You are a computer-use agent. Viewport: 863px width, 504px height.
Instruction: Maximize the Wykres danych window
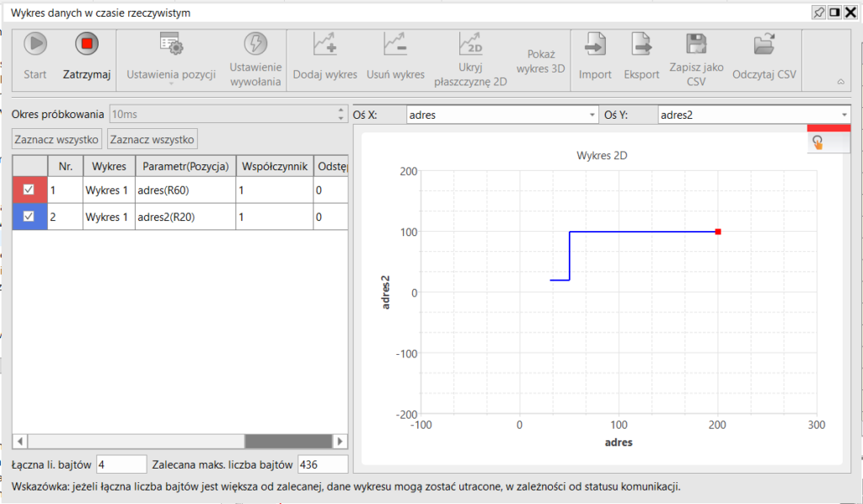pyautogui.click(x=835, y=12)
